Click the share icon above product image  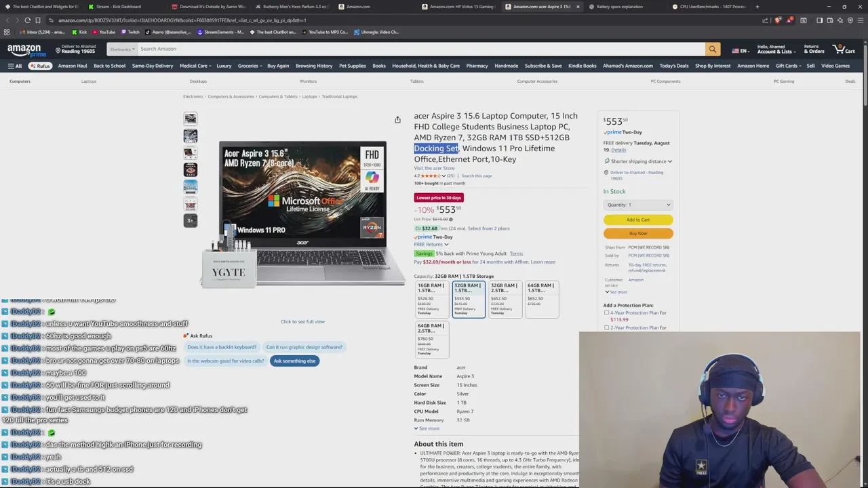tap(397, 120)
